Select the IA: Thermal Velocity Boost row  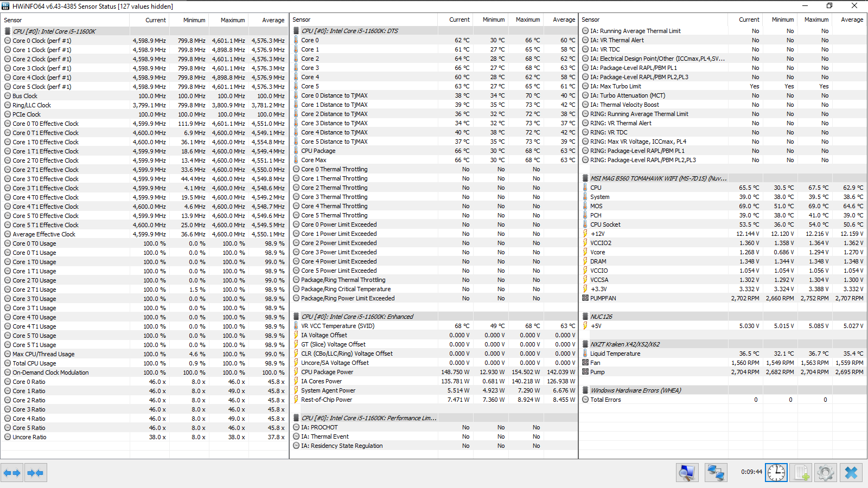[x=723, y=105]
